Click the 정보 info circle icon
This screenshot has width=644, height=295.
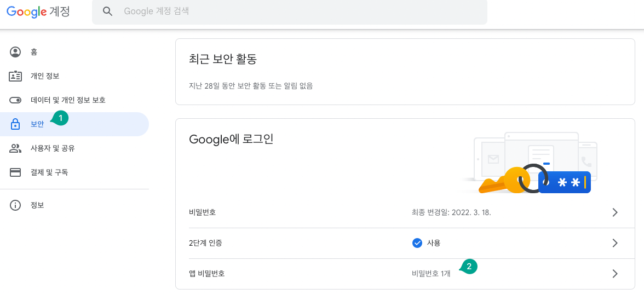(15, 205)
